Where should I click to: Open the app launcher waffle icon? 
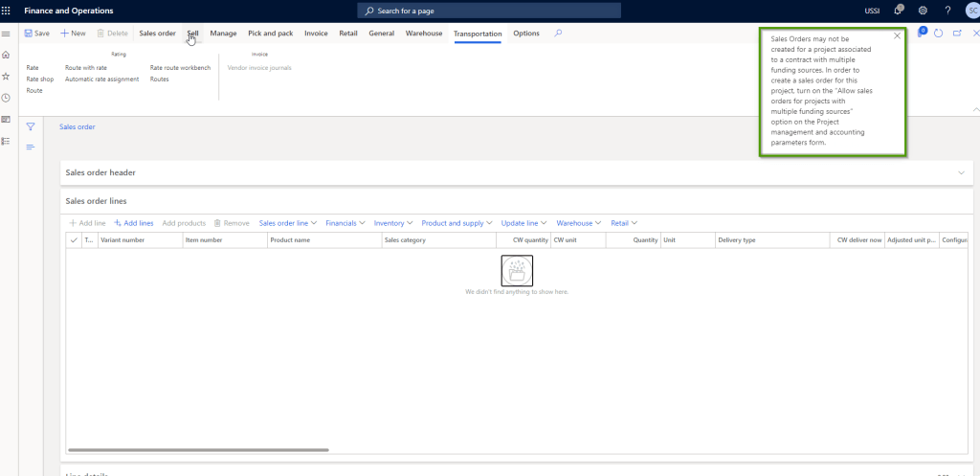point(8,11)
